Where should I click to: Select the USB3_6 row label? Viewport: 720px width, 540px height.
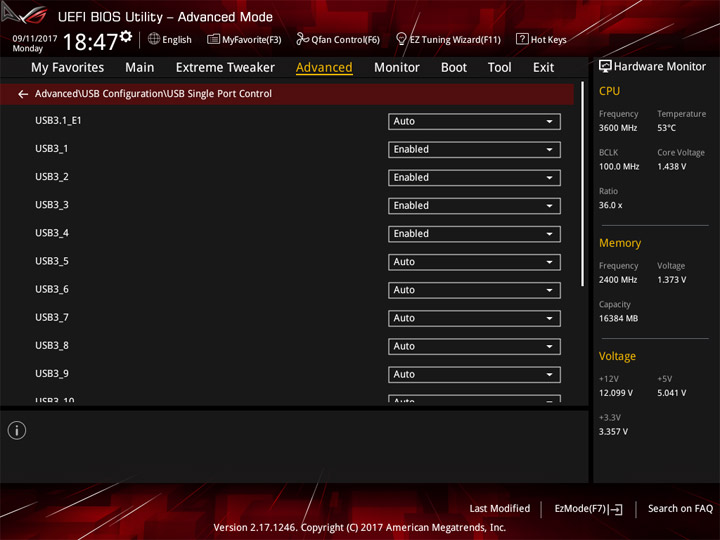coord(52,289)
